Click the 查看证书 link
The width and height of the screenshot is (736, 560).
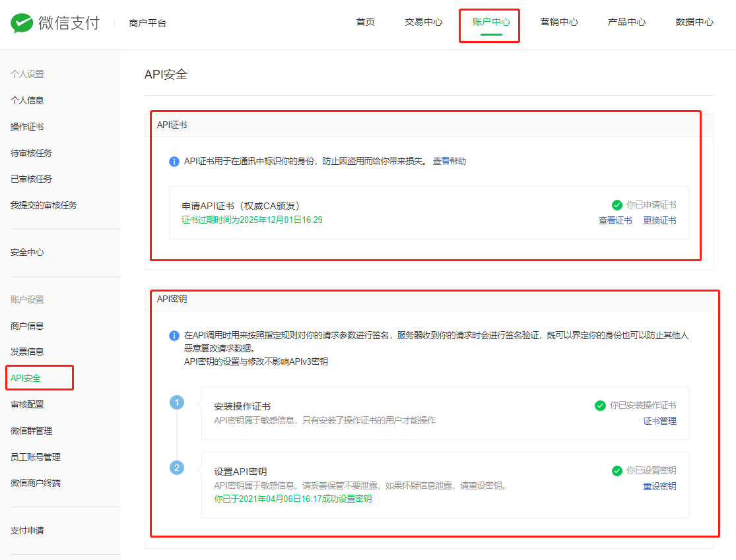615,220
